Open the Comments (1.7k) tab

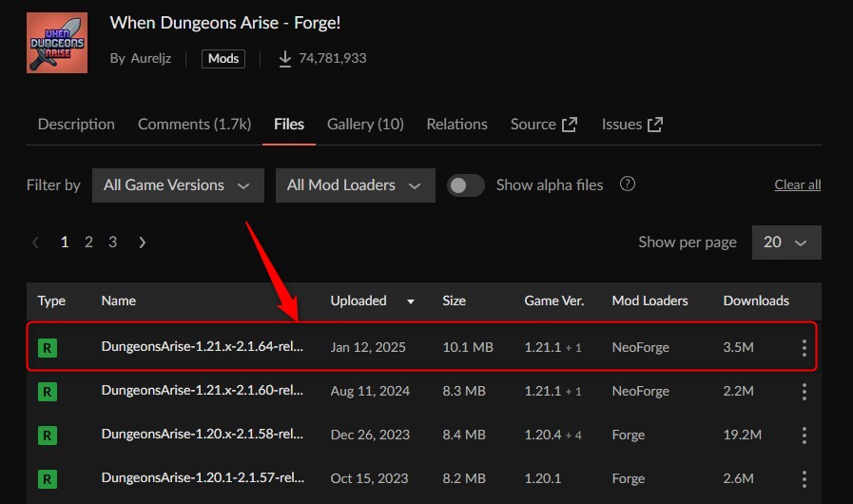coord(194,124)
